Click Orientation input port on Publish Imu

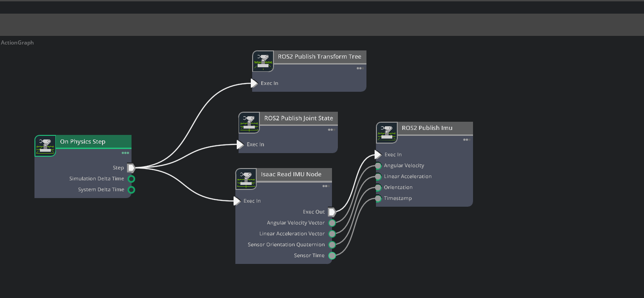378,187
